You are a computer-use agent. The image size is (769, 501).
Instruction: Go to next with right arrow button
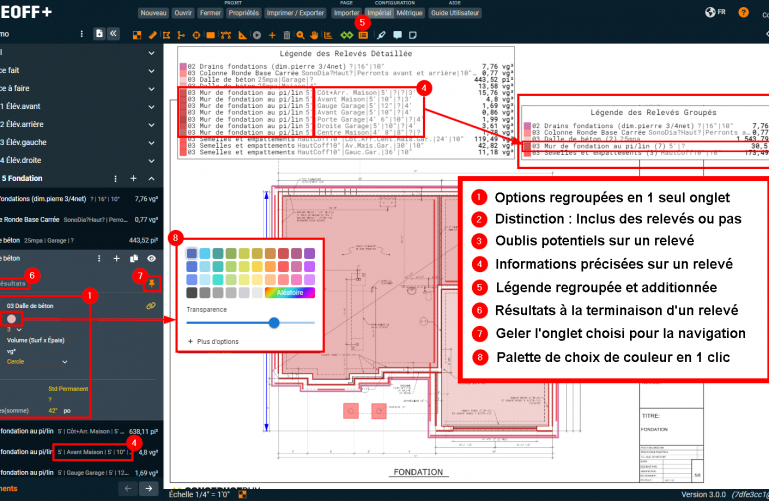click(149, 488)
